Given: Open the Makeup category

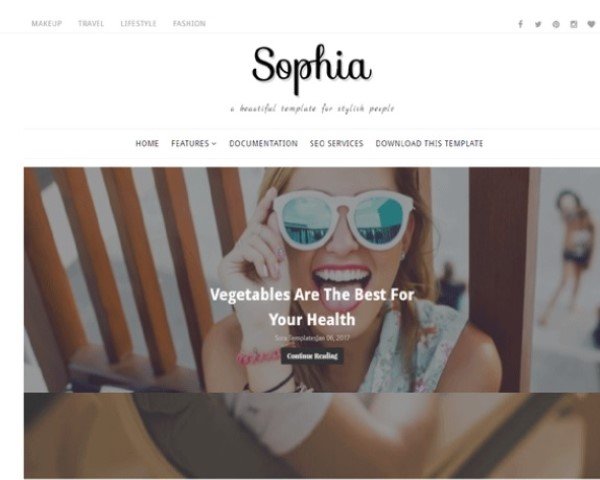Looking at the screenshot, I should (46, 23).
